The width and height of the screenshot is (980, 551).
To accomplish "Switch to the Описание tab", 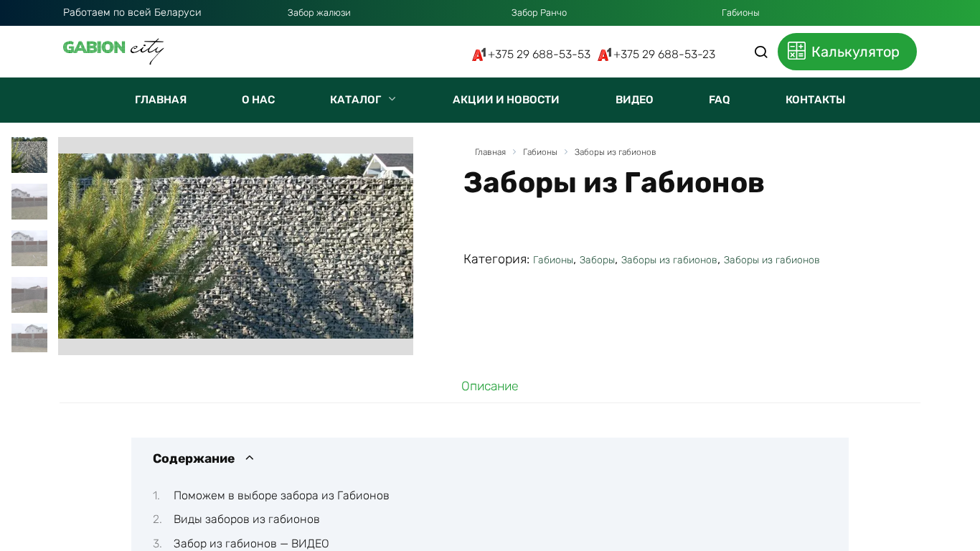I will click(489, 386).
